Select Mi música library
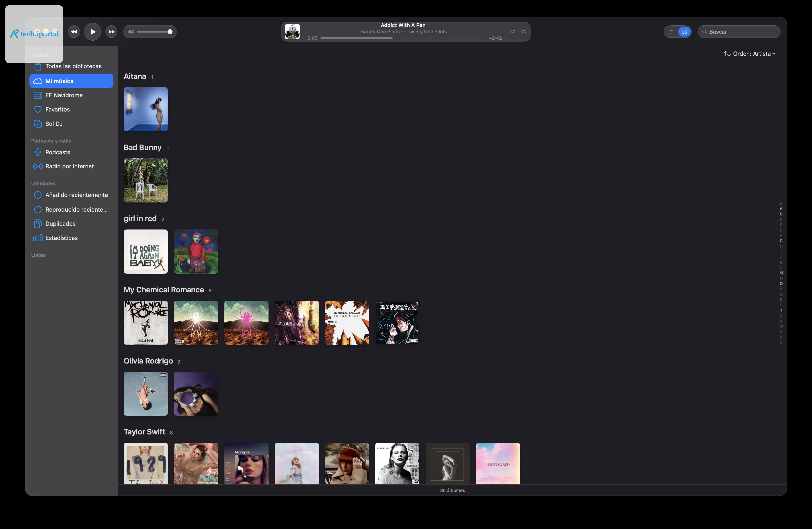 [x=71, y=81]
